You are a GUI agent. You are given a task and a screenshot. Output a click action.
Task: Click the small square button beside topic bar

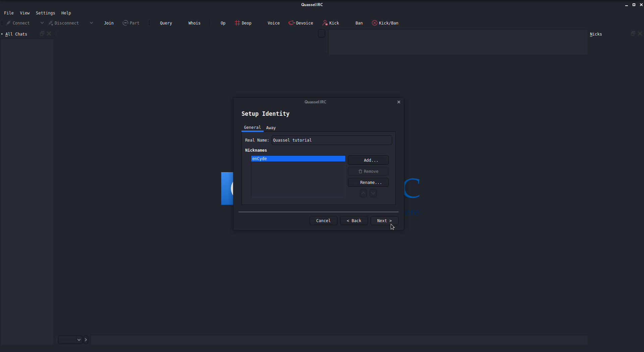[321, 34]
